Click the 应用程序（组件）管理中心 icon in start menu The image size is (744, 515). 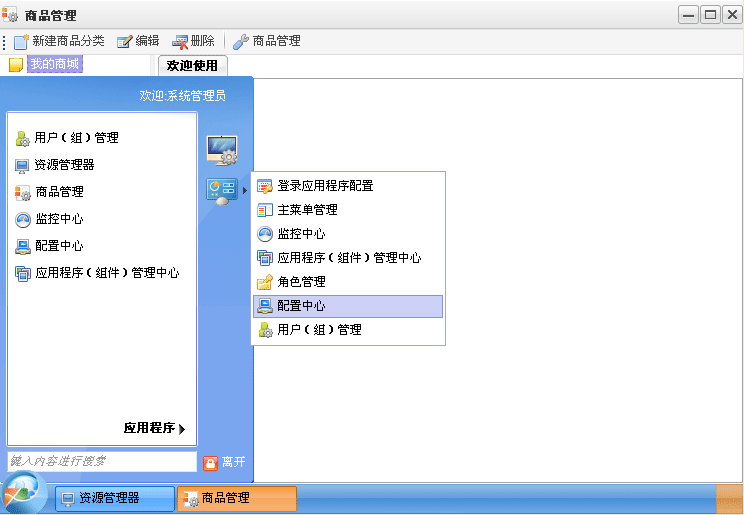pyautogui.click(x=23, y=273)
